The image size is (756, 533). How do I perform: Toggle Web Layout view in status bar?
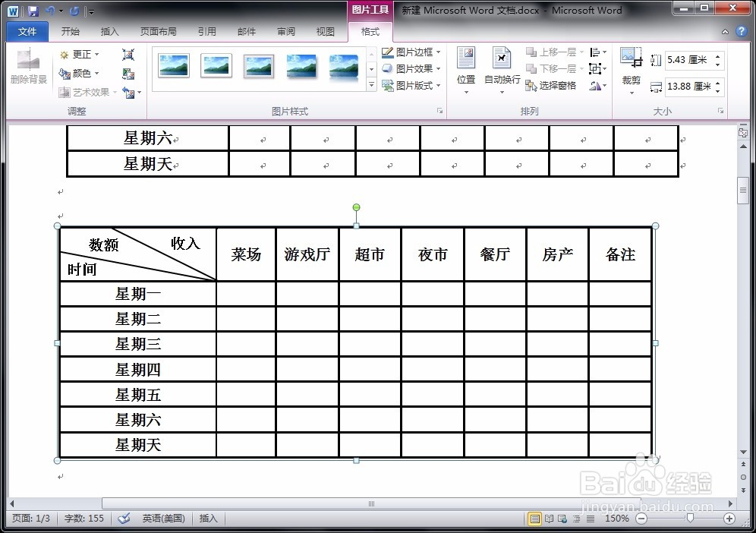point(561,519)
